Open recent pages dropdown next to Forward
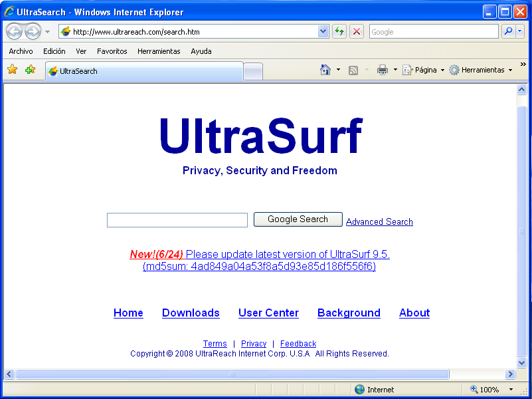This screenshot has height=399, width=532. (48, 32)
